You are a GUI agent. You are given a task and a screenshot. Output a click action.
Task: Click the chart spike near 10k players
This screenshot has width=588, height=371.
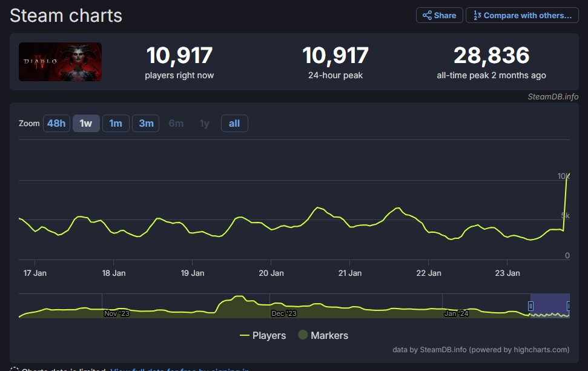pyautogui.click(x=567, y=176)
